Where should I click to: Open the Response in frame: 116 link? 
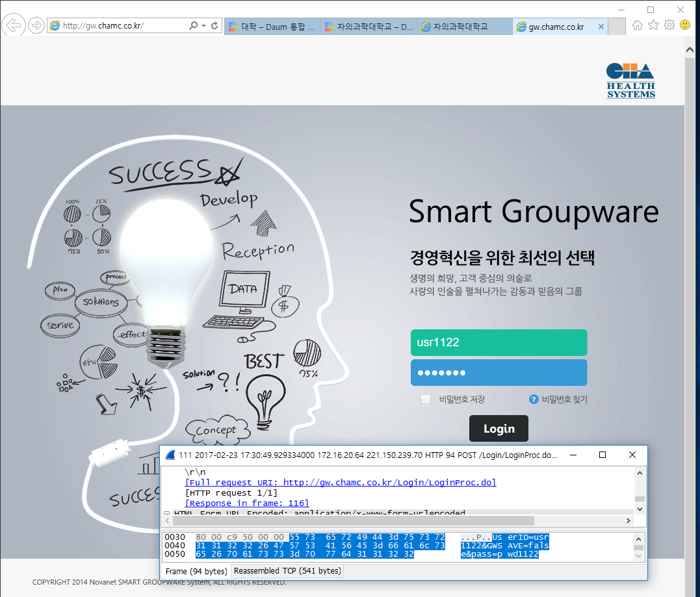click(x=247, y=503)
